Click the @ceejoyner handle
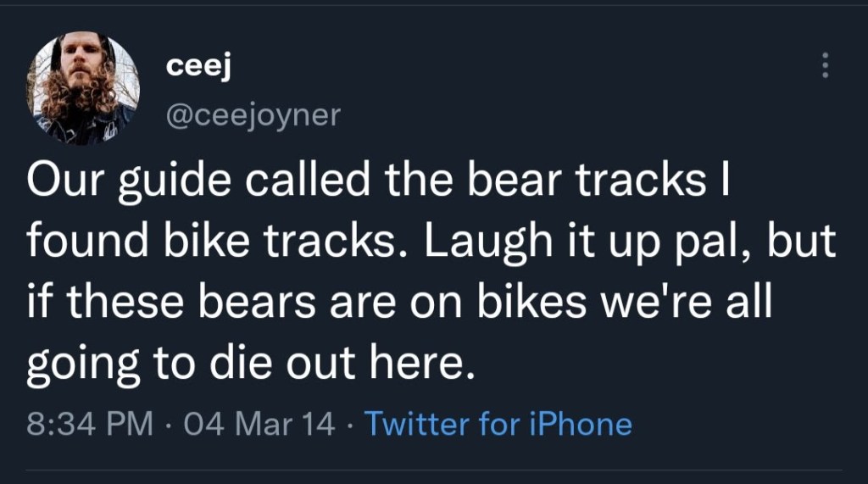 click(x=252, y=113)
